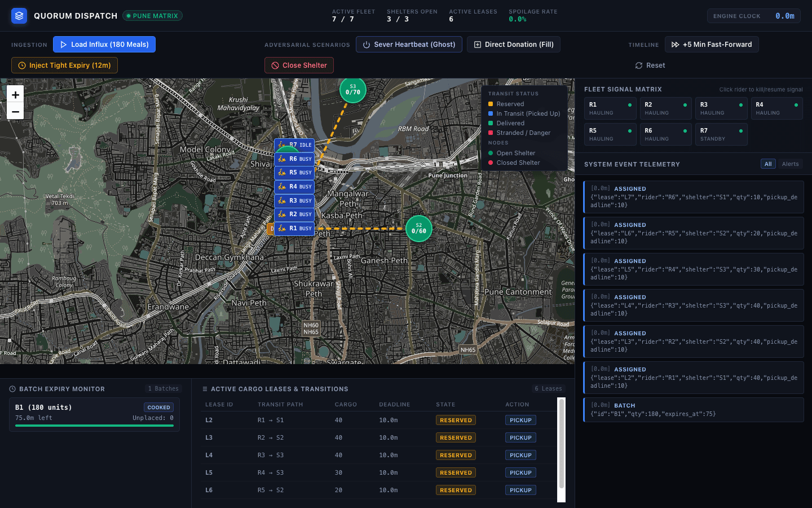
Task: Click PICKUP for lease L2
Action: [x=520, y=421]
